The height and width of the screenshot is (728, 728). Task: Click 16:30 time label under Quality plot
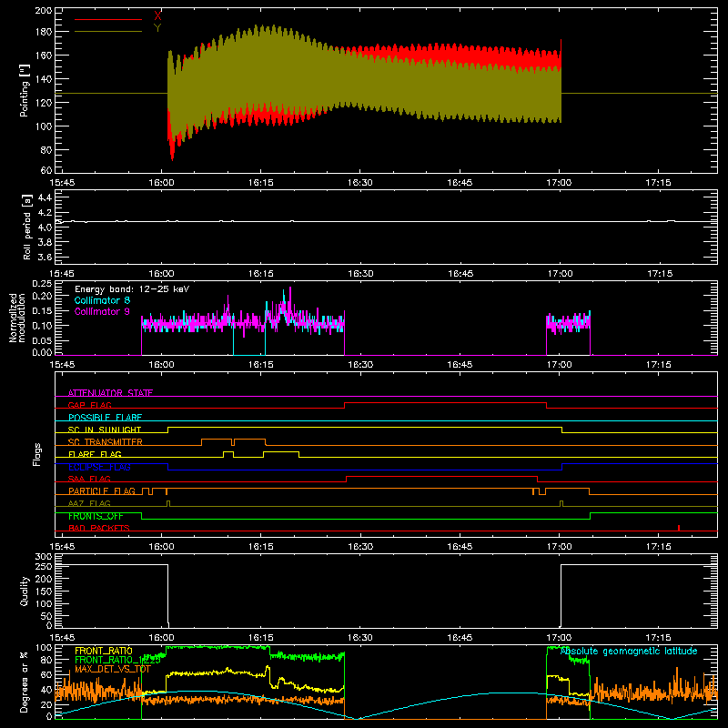click(x=360, y=638)
